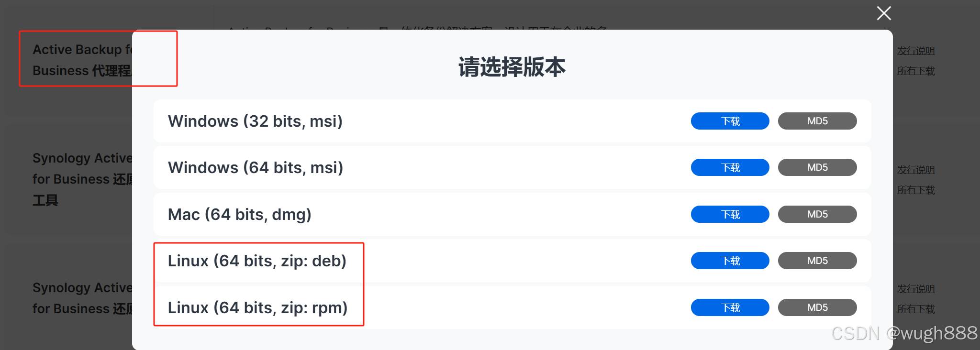Open 所有下载 at the bottom right
The image size is (980, 350).
tap(915, 309)
